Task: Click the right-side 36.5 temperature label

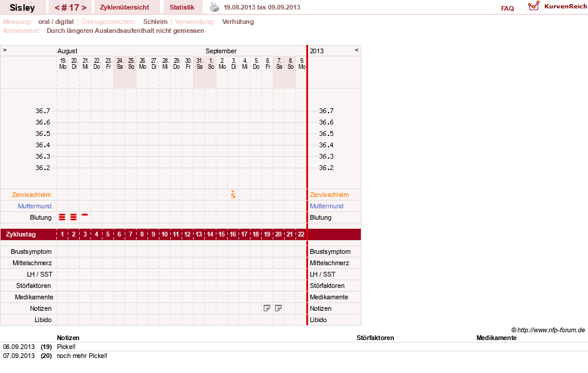Action: coord(326,134)
